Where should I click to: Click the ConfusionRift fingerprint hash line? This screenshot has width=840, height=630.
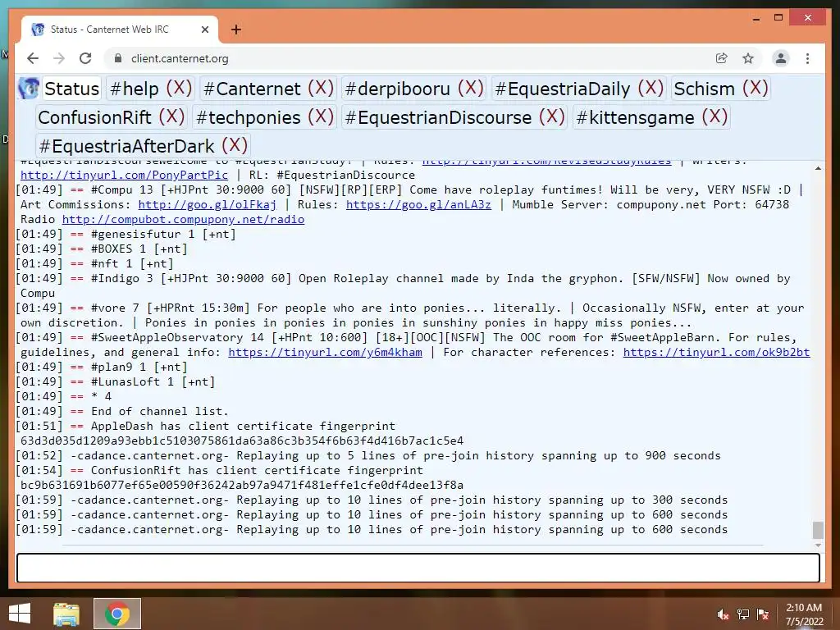pyautogui.click(x=242, y=486)
